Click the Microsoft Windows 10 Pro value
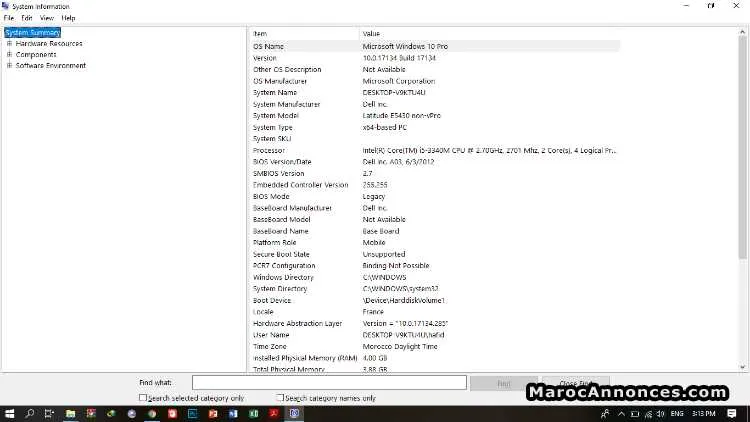The height and width of the screenshot is (422, 750). click(x=405, y=46)
